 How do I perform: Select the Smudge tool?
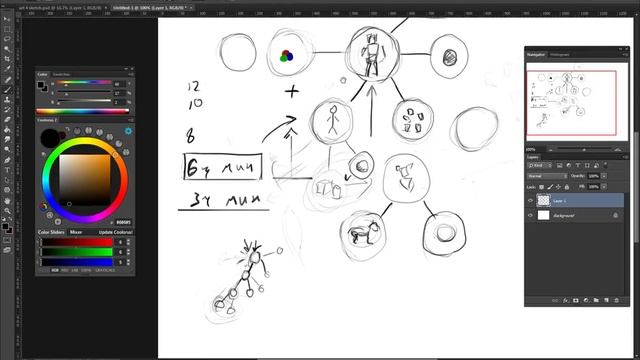(x=7, y=140)
